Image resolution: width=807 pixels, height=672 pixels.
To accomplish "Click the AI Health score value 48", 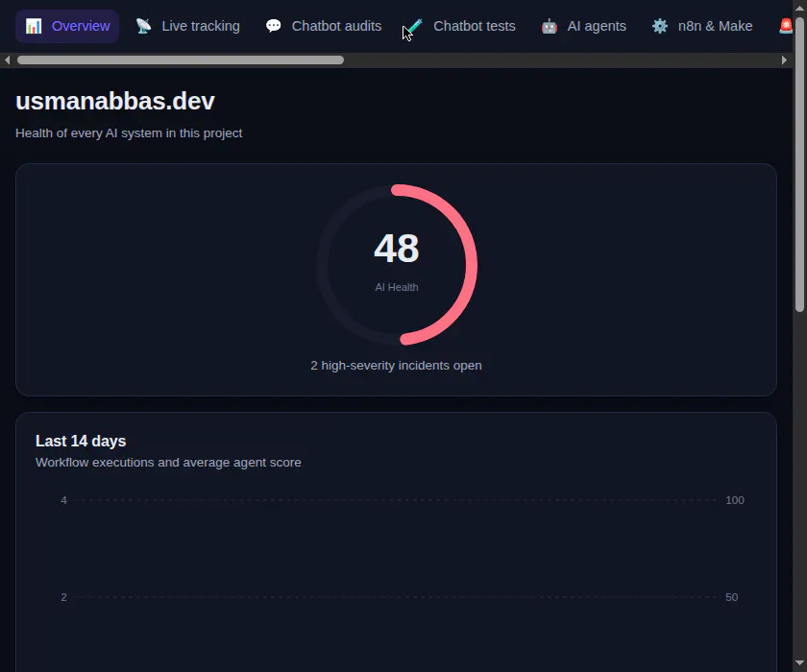I will tap(396, 249).
